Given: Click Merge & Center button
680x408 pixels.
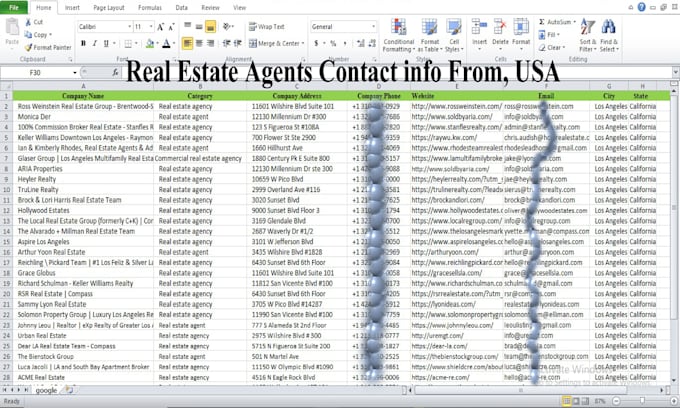Looking at the screenshot, I should tap(274, 43).
